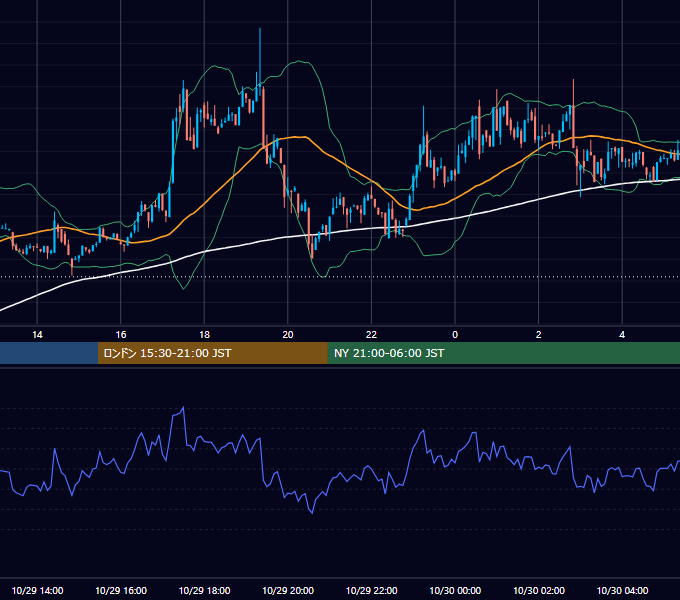Click the 10/30 00:00 time label

tap(455, 590)
